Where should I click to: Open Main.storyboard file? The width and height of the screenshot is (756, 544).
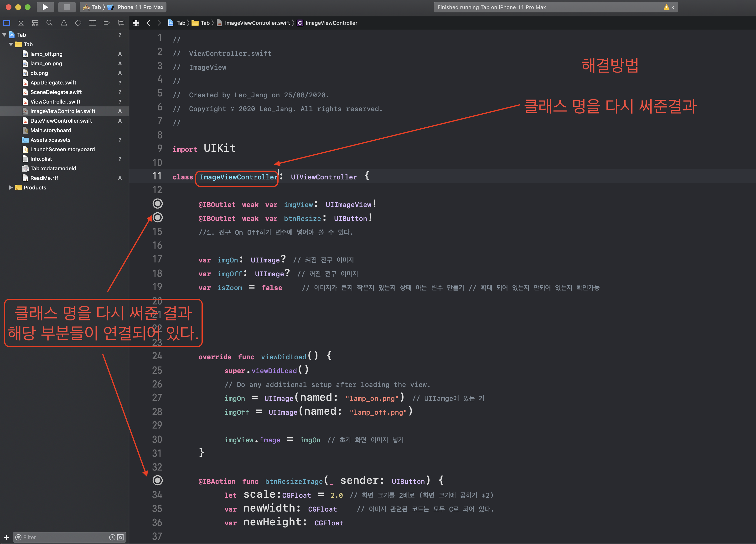point(51,130)
